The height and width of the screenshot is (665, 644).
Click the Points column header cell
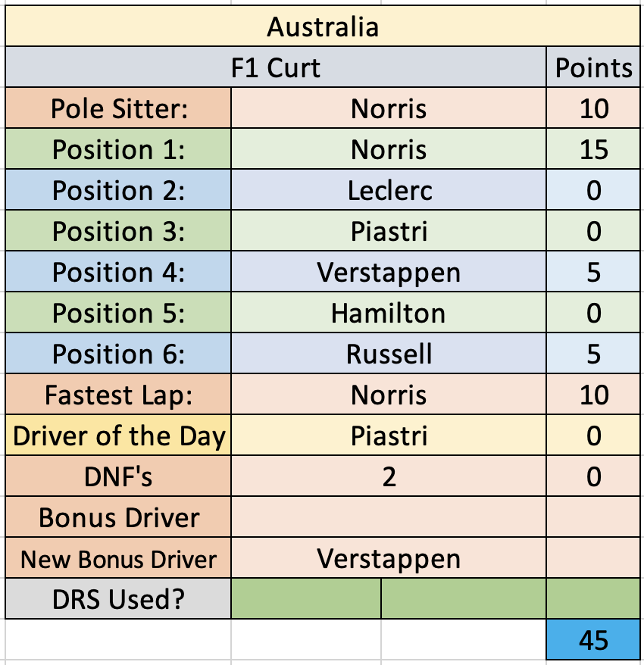[593, 67]
